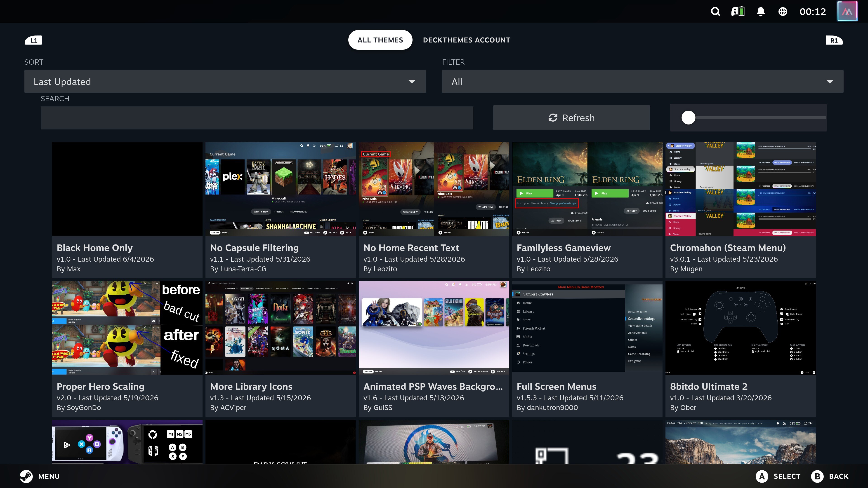Open the Proper Hero Scaling theme thumbnail

pyautogui.click(x=127, y=328)
